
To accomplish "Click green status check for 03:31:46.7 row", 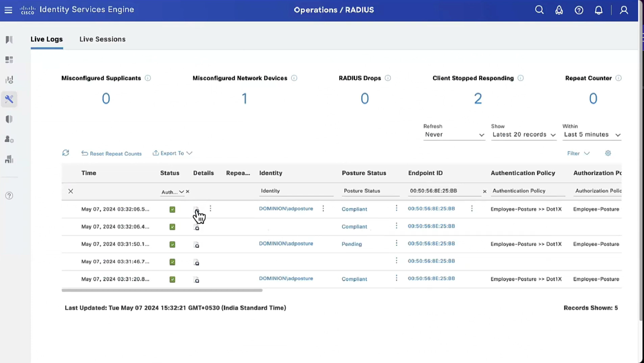I will [x=172, y=262].
